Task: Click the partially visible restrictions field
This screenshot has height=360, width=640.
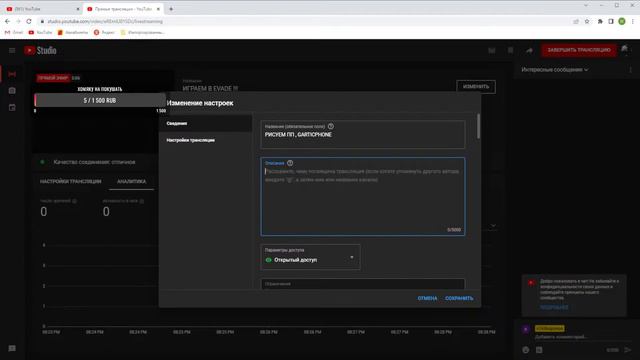Action: tap(362, 284)
